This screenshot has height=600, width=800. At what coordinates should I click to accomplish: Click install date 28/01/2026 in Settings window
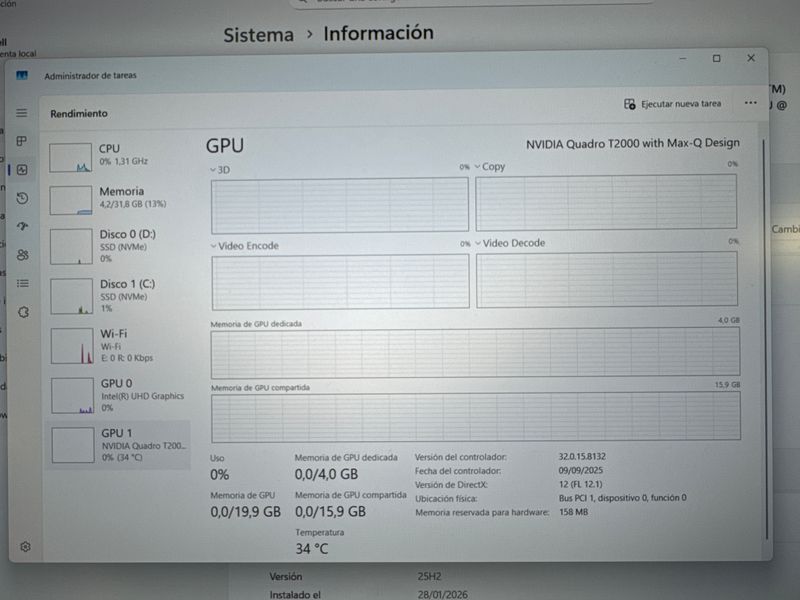pyautogui.click(x=442, y=594)
